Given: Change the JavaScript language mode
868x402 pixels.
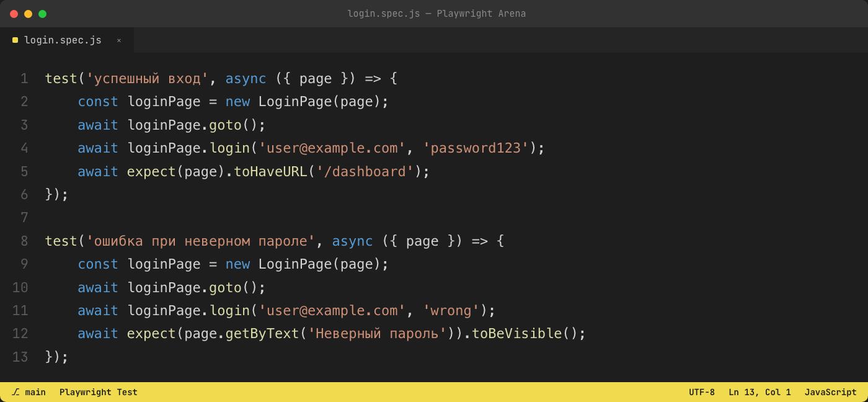Looking at the screenshot, I should click(x=831, y=392).
